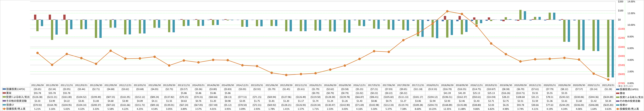Click the ($222.21) cell
The image size is (644, 111).
pyautogui.click(x=52, y=97)
